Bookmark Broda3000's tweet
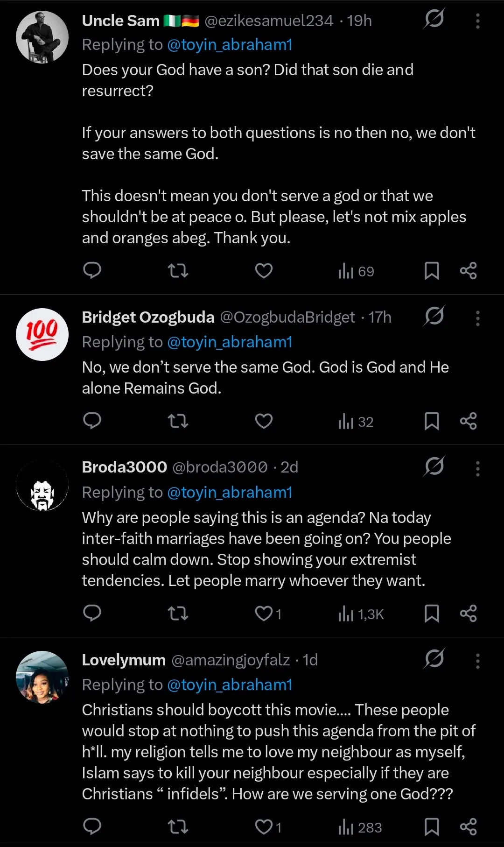The height and width of the screenshot is (847, 504). pos(432,614)
